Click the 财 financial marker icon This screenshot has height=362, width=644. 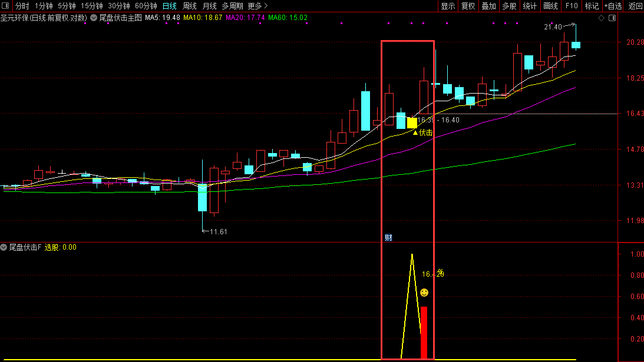(388, 238)
